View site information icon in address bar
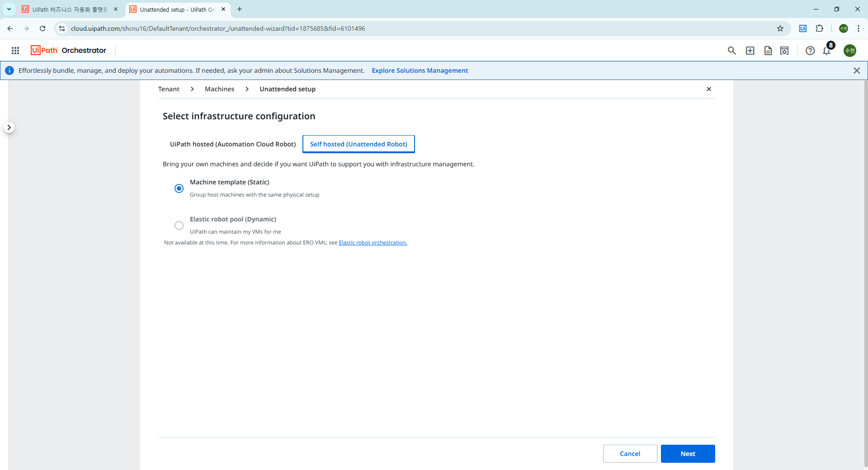868x470 pixels. [62, 28]
